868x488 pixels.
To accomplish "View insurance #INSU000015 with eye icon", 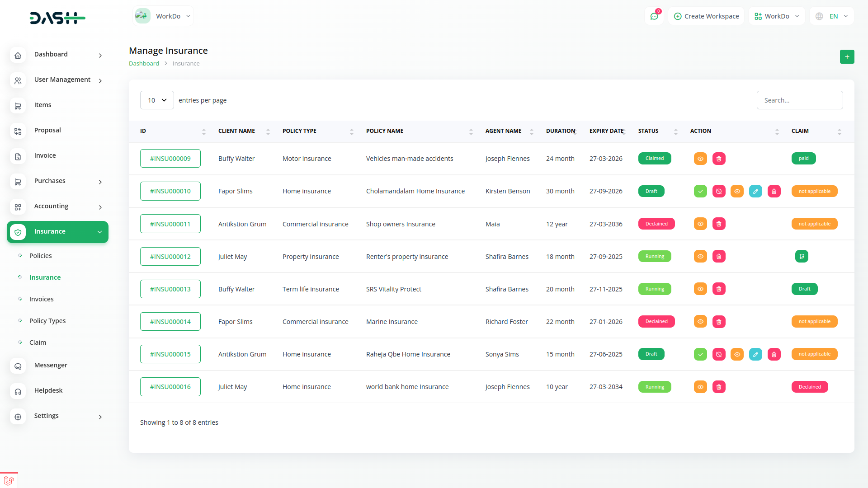I will [x=737, y=355].
